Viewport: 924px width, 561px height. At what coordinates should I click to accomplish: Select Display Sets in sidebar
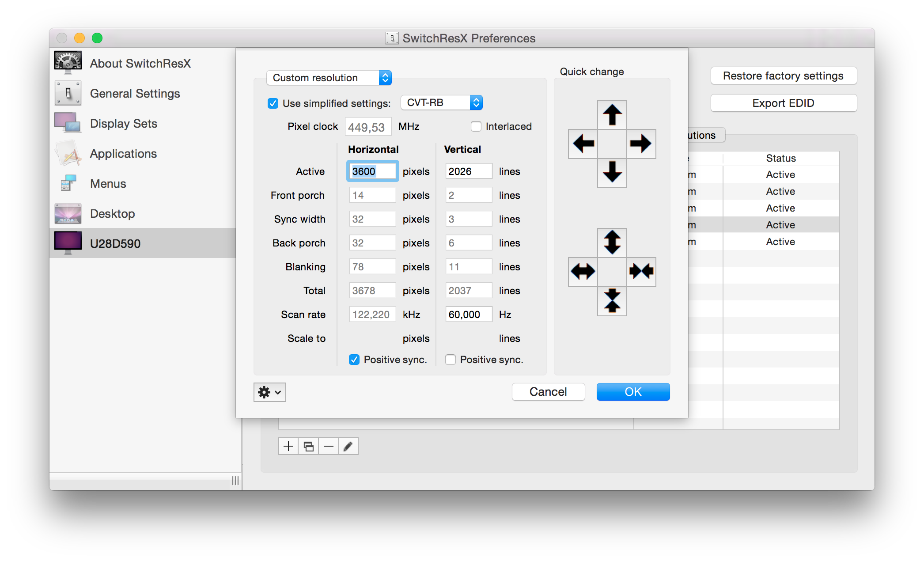(x=123, y=124)
